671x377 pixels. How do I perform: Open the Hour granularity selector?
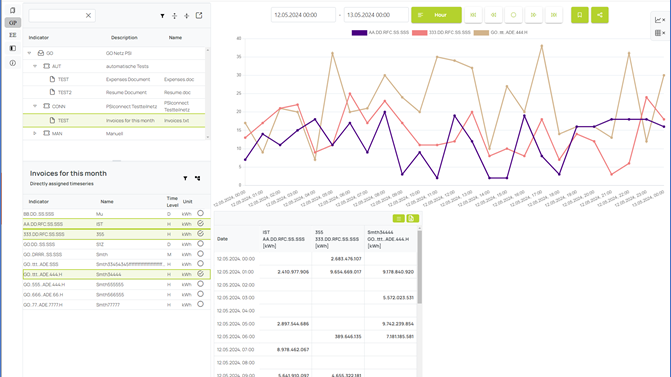436,15
